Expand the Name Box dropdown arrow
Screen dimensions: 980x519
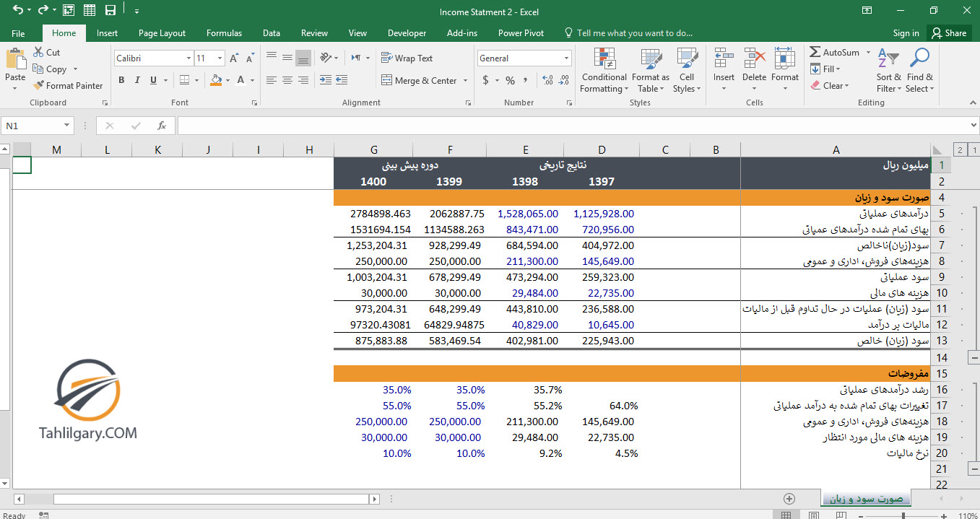[67, 126]
